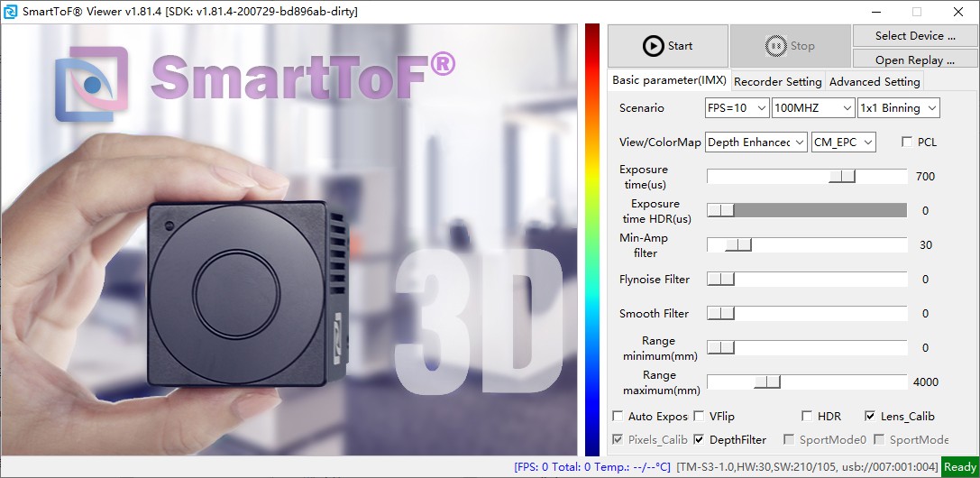Uncheck the Lens_Calib checkbox
This screenshot has width=980, height=478.
(x=870, y=416)
